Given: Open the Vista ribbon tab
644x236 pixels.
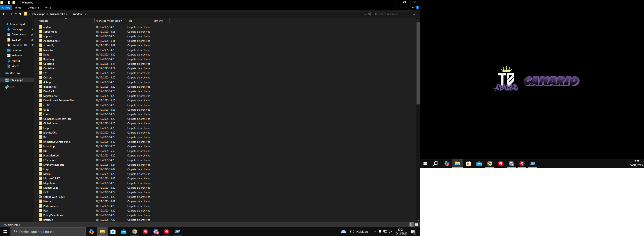Looking at the screenshot, I should [x=48, y=8].
